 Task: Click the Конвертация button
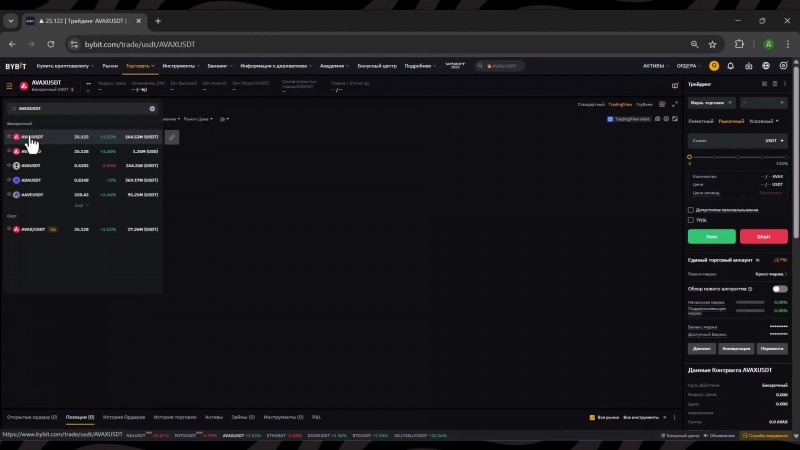[736, 348]
